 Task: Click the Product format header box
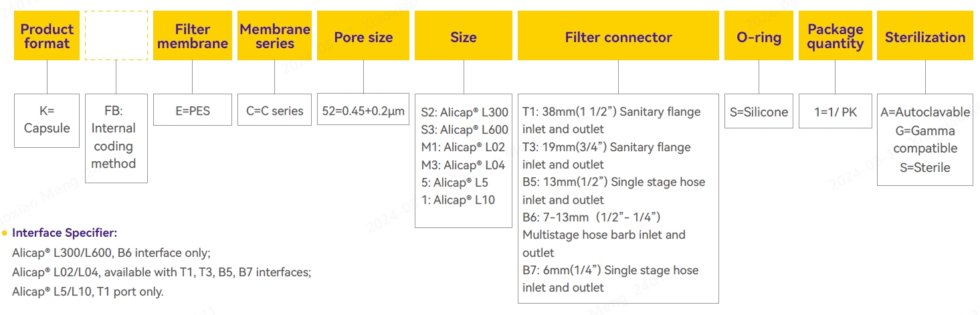coord(47,36)
